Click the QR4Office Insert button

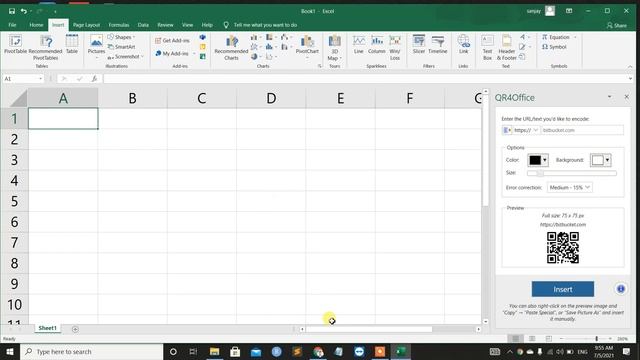tap(562, 289)
